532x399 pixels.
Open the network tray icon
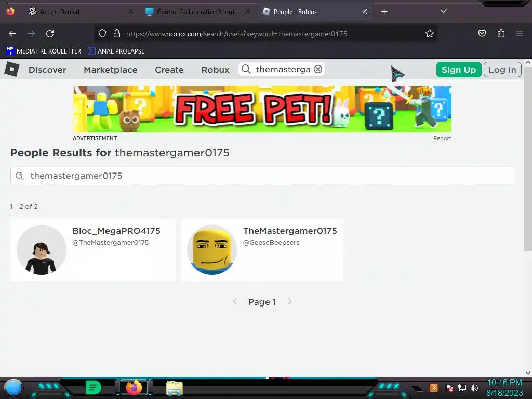pyautogui.click(x=462, y=388)
